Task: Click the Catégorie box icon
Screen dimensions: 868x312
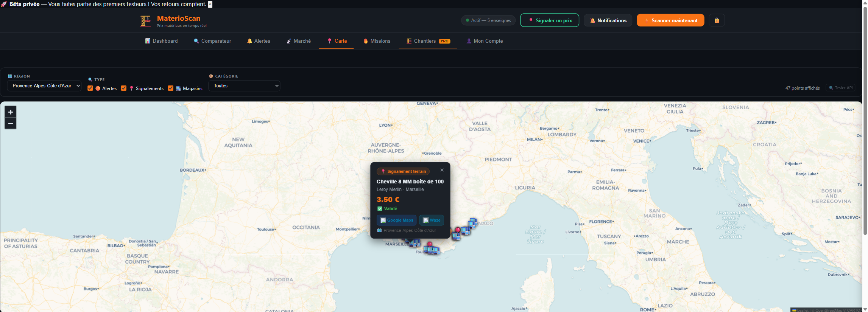Action: pos(211,76)
